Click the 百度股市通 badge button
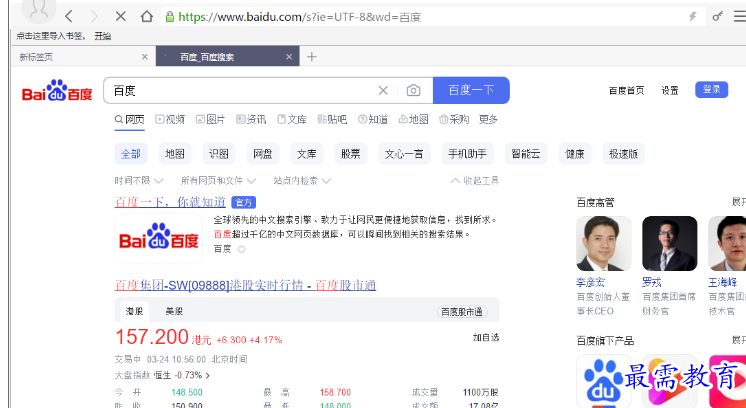This screenshot has width=746, height=408. coord(461,311)
